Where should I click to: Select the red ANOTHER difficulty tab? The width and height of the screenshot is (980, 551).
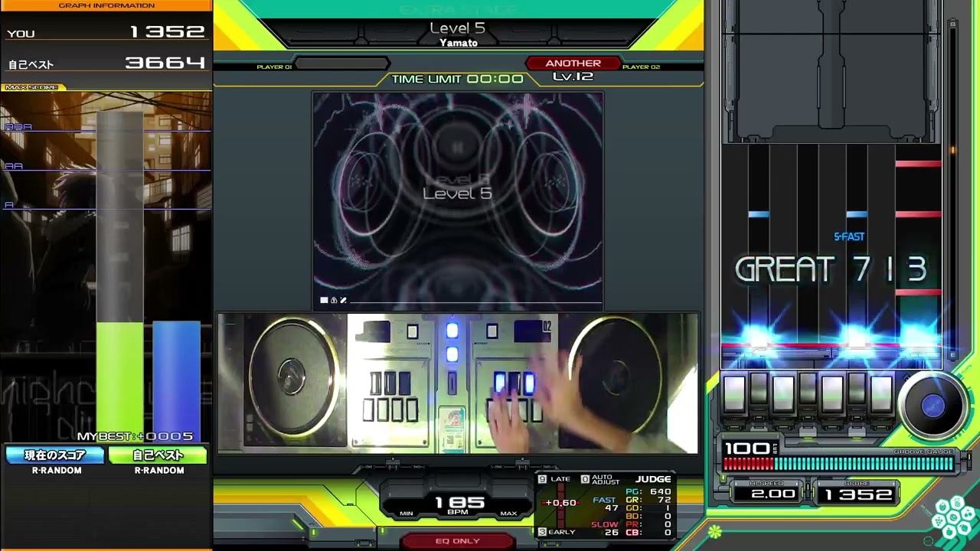click(x=573, y=64)
